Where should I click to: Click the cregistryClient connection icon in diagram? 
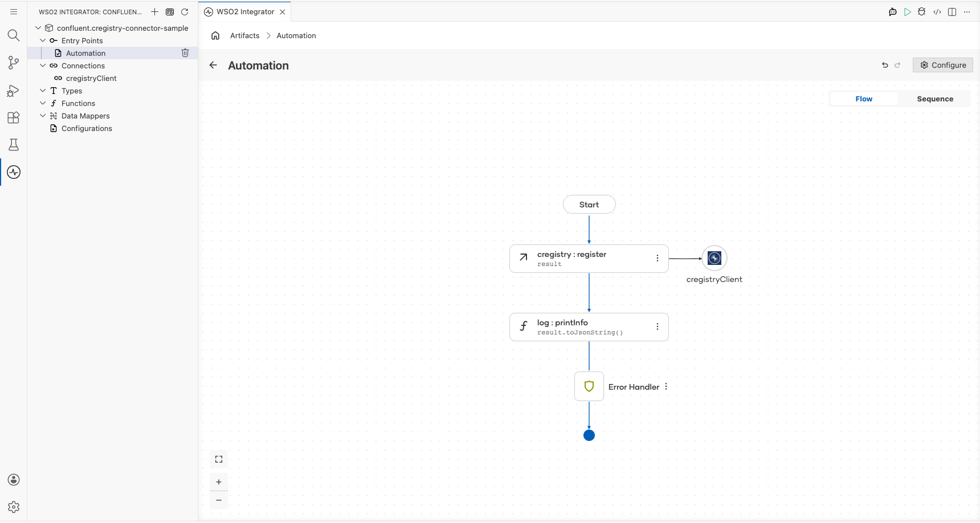tap(714, 258)
